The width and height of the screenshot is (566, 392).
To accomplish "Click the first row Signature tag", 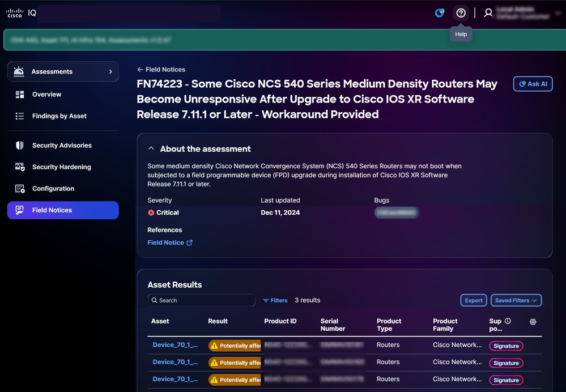I will point(506,346).
